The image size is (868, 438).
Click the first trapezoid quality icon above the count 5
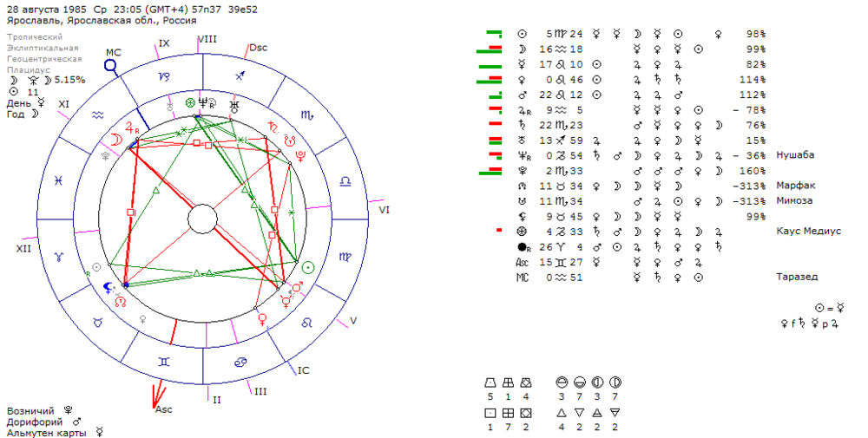490,382
